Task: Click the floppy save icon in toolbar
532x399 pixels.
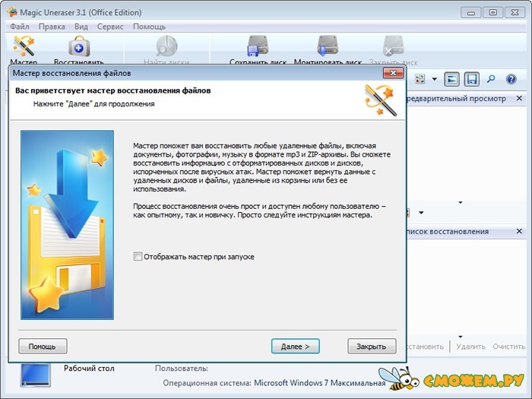Action: pos(472,79)
